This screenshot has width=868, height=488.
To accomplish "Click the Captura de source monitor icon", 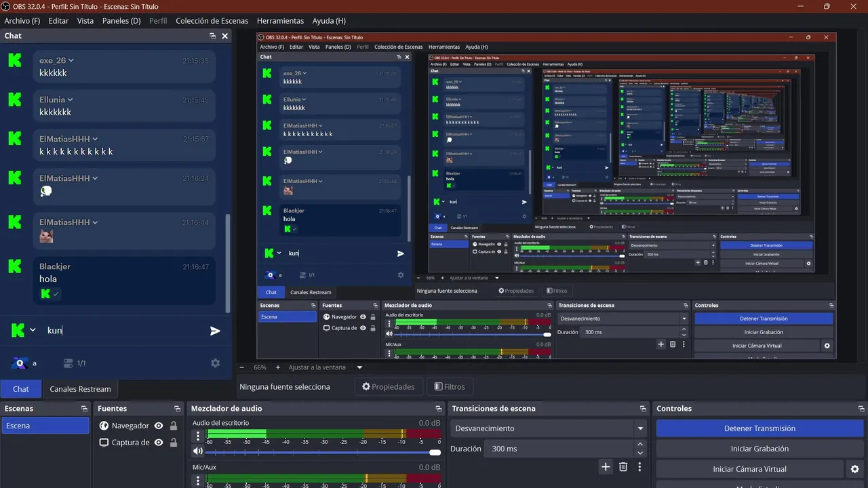I will tap(104, 443).
